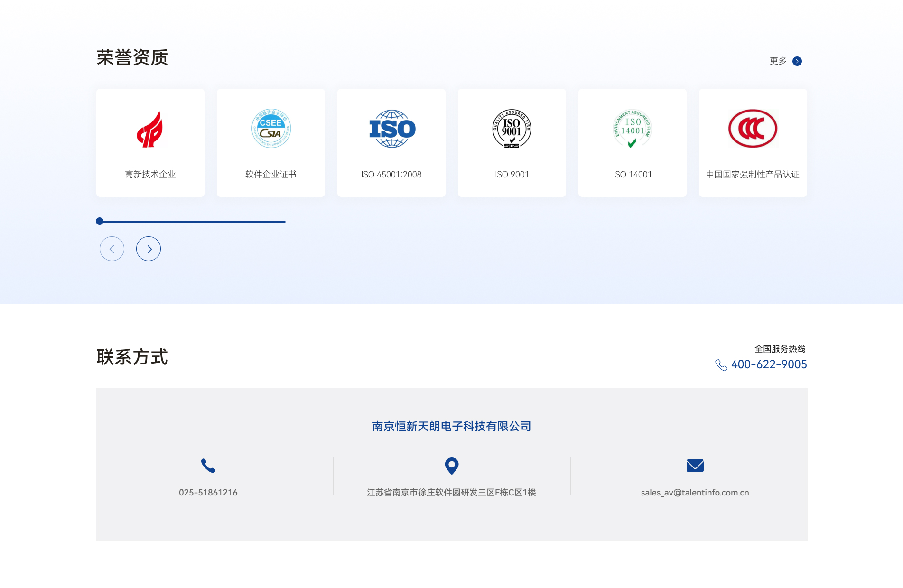Advance to next honors carousel slide
Screen dimensions: 903x588
pos(149,249)
